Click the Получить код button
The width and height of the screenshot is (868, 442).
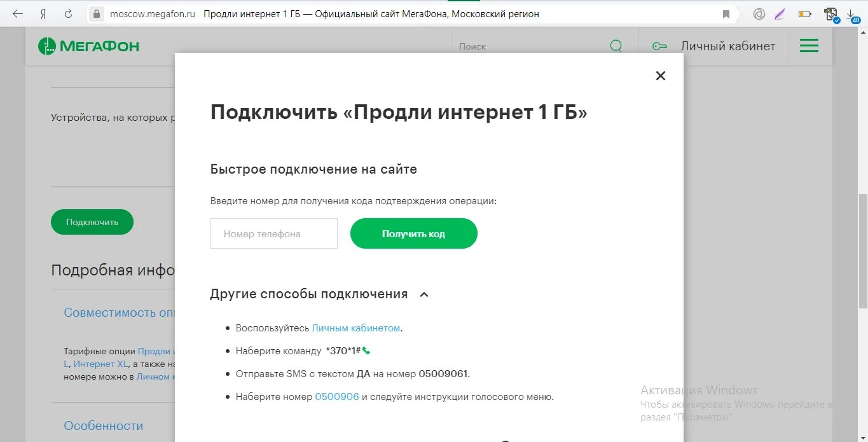click(x=413, y=233)
